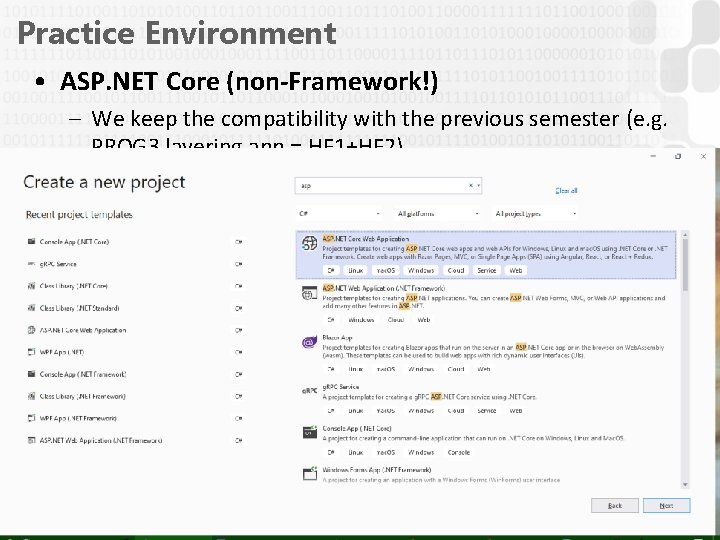Expand the All platforms filter dropdown

(436, 213)
